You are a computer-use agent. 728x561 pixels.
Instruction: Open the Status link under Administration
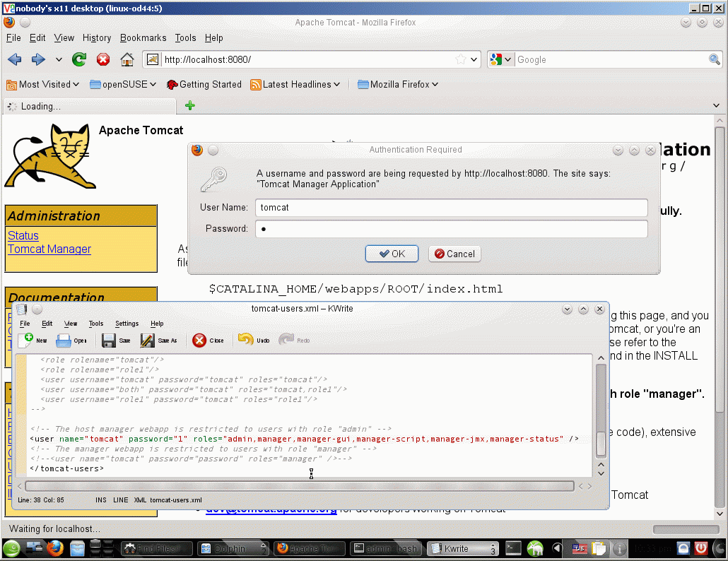pyautogui.click(x=23, y=235)
